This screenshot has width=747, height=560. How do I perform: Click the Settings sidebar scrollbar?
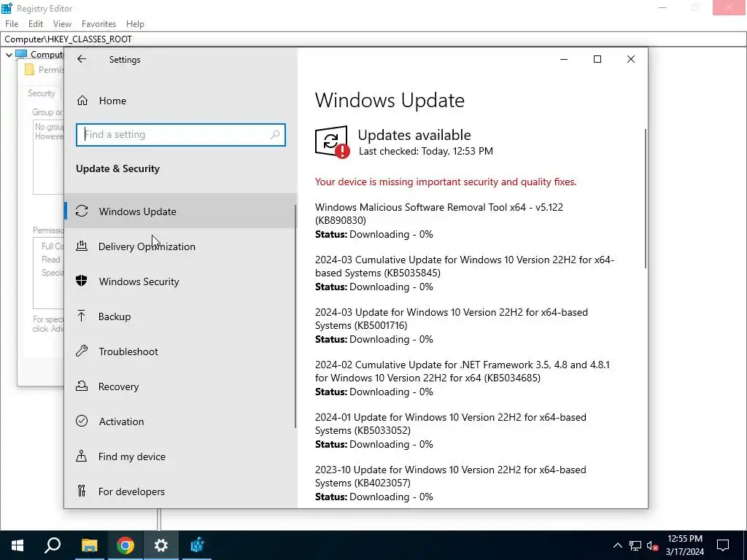click(x=295, y=316)
